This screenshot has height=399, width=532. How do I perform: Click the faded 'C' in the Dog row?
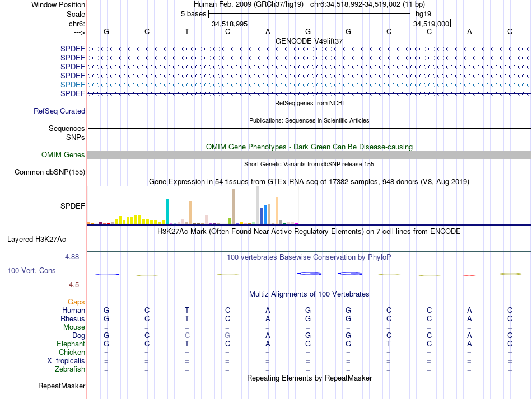pyautogui.click(x=187, y=335)
